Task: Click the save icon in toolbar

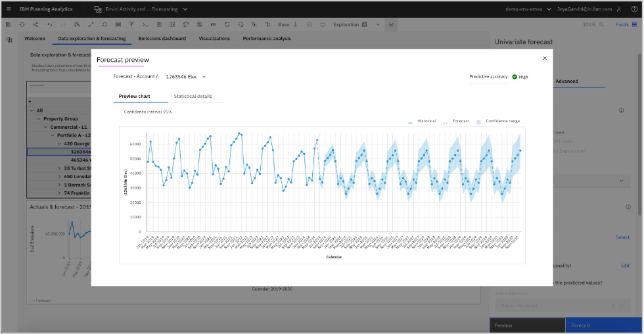Action: coord(9,24)
